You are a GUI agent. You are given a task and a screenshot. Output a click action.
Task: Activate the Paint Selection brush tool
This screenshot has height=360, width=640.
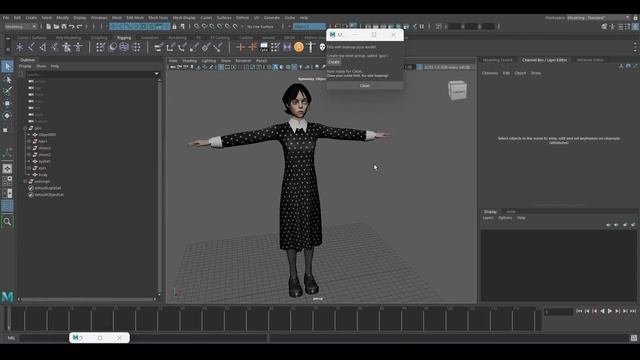pyautogui.click(x=7, y=91)
